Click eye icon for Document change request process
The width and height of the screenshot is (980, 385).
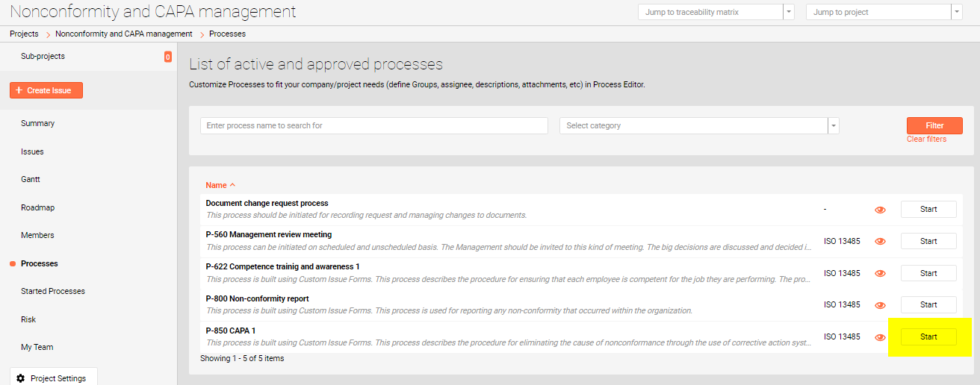880,210
